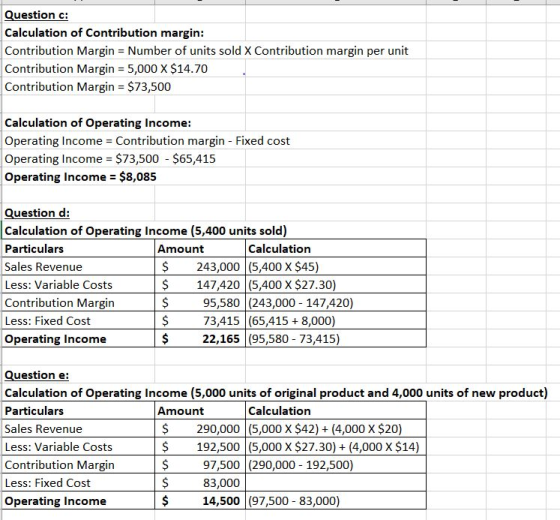Select cell 'Contribution Margin = $73,500'
The image size is (560, 520).
[x=88, y=87]
